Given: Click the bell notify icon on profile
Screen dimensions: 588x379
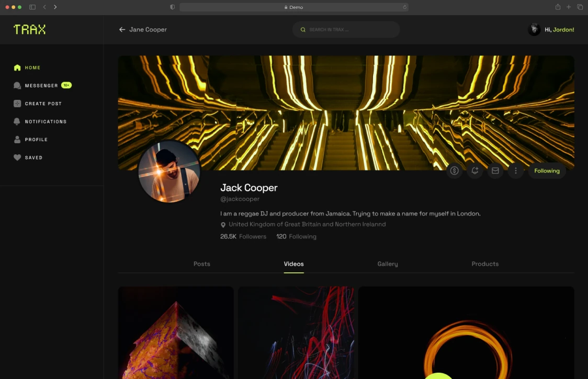Looking at the screenshot, I should pyautogui.click(x=475, y=171).
